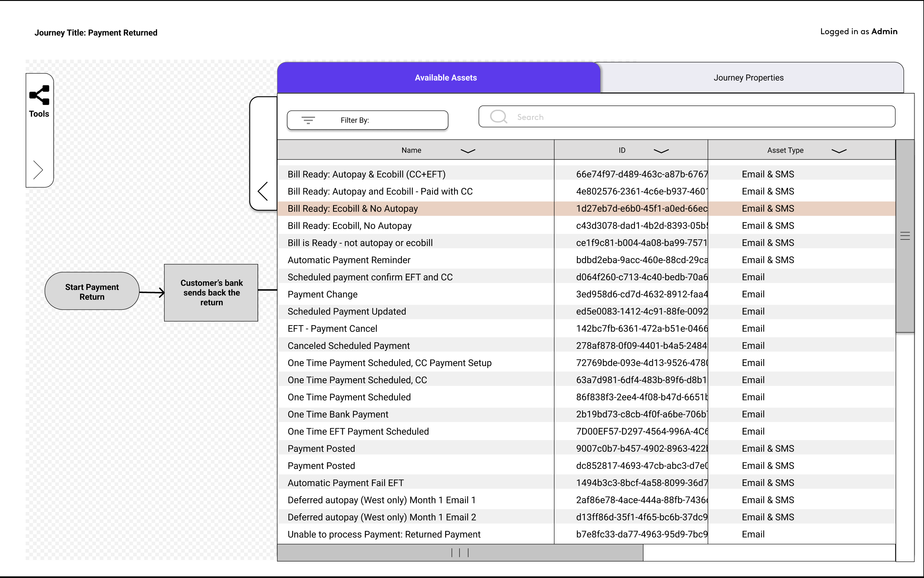This screenshot has width=924, height=578.
Task: Select the Customer's bank sends back node
Action: (x=211, y=292)
